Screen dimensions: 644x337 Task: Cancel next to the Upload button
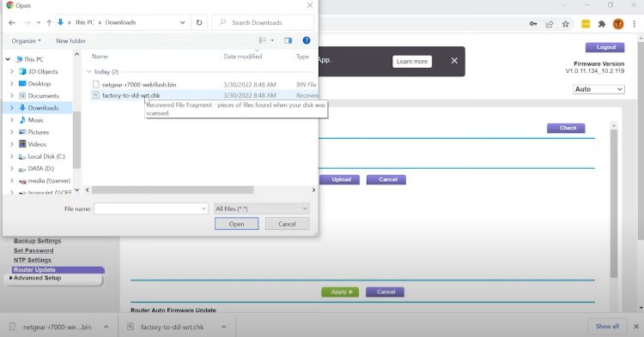click(x=386, y=179)
